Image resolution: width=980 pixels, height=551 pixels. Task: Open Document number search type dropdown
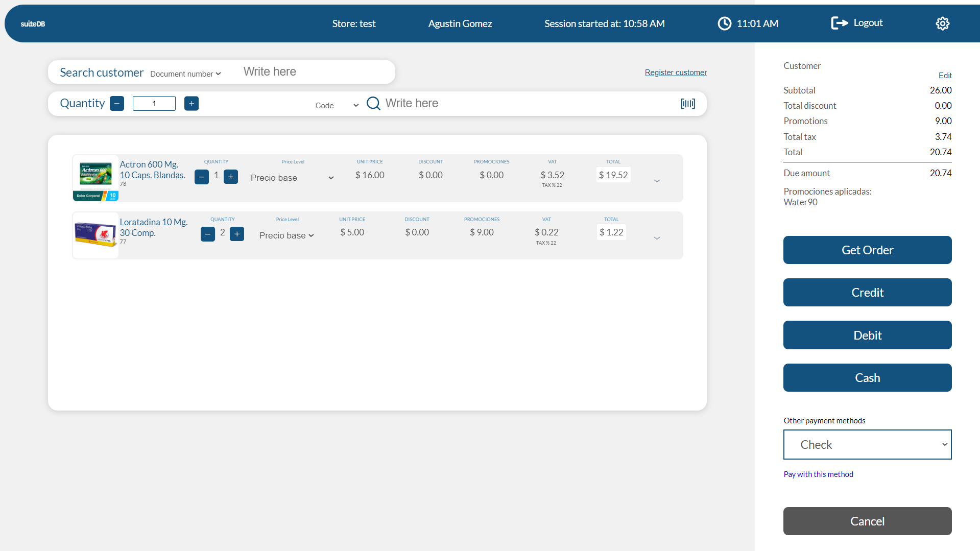click(185, 74)
